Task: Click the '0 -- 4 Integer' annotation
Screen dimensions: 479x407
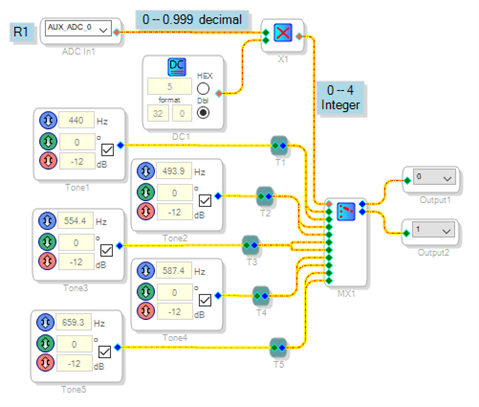Action: click(340, 98)
